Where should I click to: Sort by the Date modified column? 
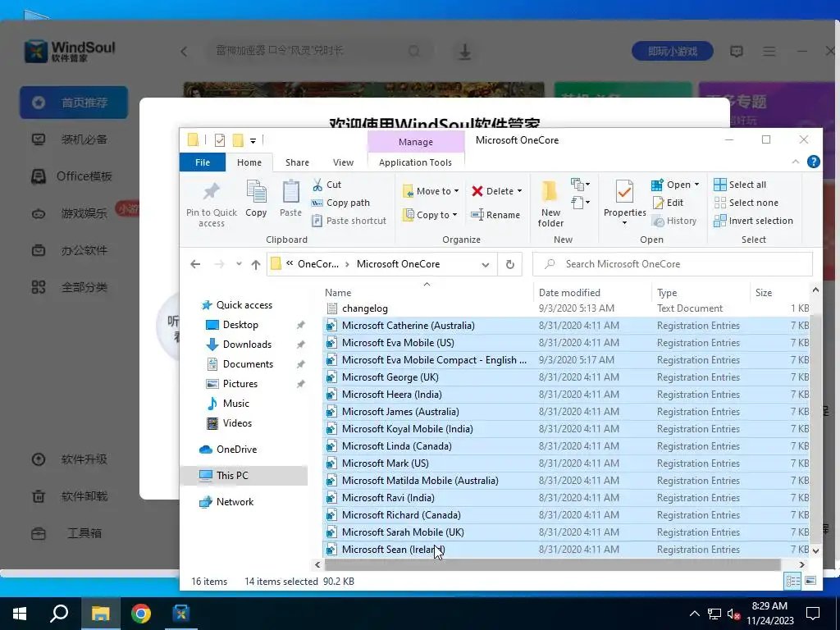(569, 293)
